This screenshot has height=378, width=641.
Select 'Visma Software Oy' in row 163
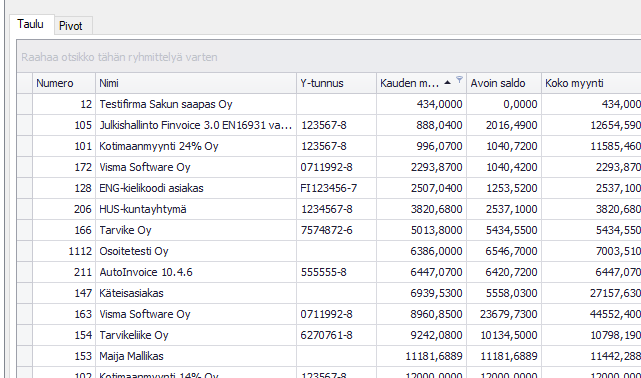(196, 314)
